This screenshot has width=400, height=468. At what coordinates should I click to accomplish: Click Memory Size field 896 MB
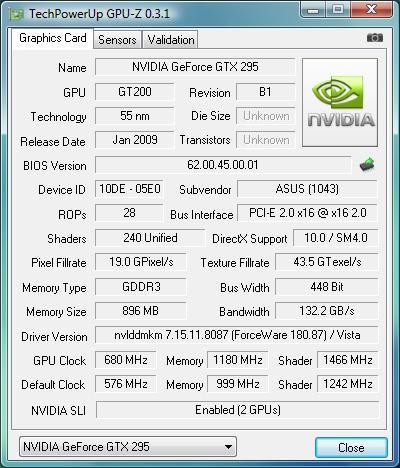tap(141, 311)
